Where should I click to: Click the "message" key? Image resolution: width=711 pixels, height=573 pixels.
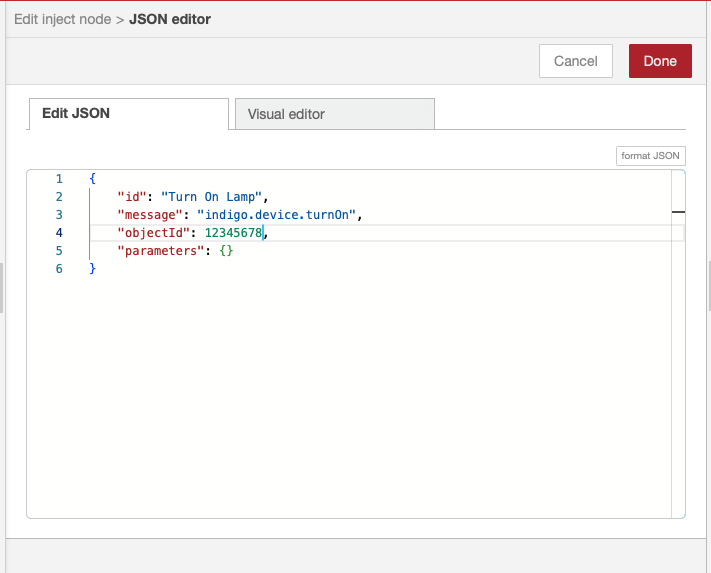(150, 215)
